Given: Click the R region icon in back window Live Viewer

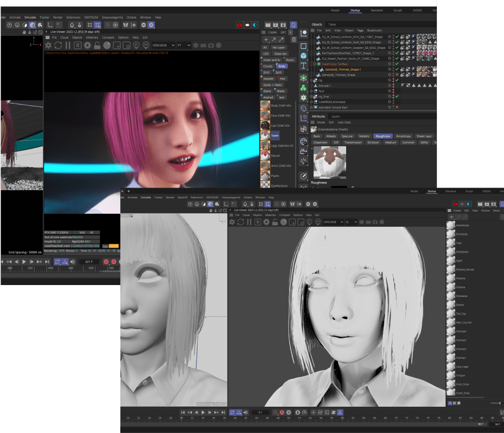Looking at the screenshot, I should coord(77,45).
